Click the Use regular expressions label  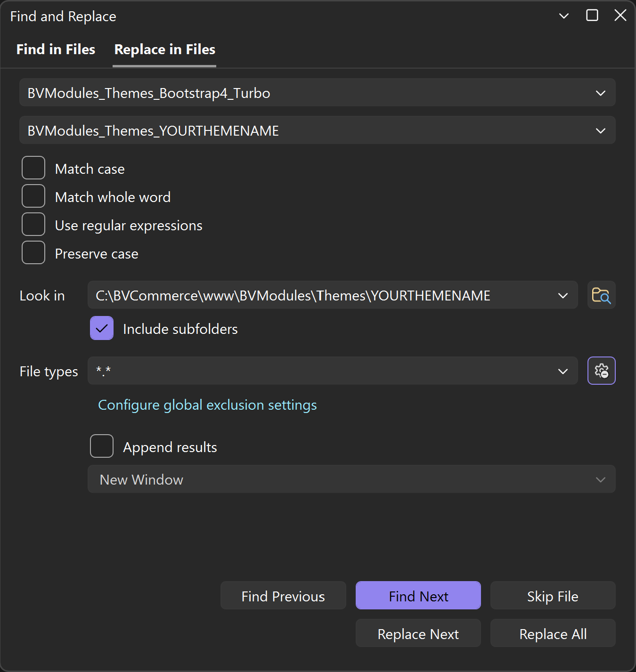coord(129,226)
